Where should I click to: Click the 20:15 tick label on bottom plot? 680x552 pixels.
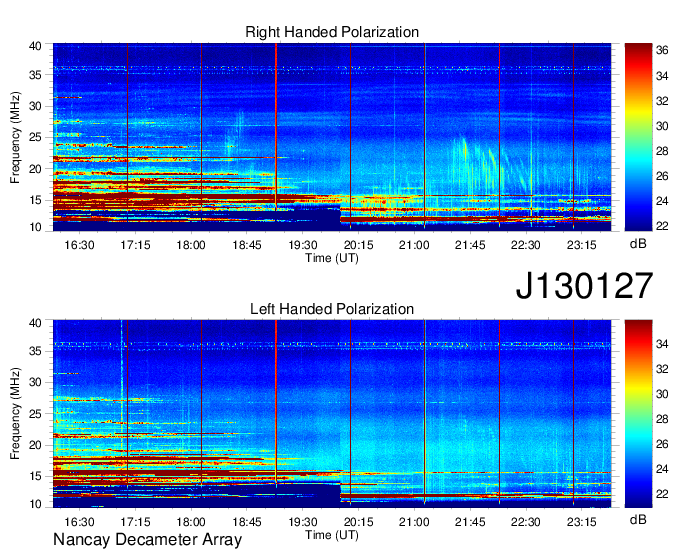(x=359, y=522)
